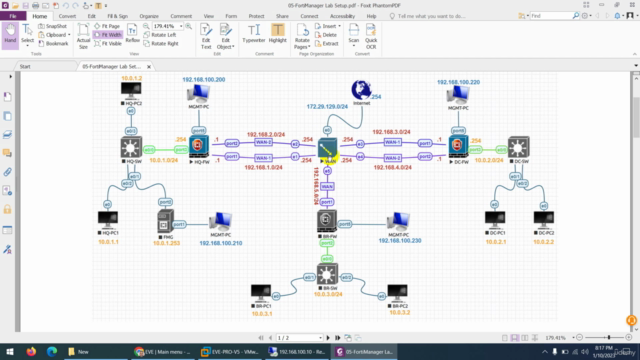Click Extract pages in Page Organization
Viewport: 640px width, 360px height.
point(327,43)
